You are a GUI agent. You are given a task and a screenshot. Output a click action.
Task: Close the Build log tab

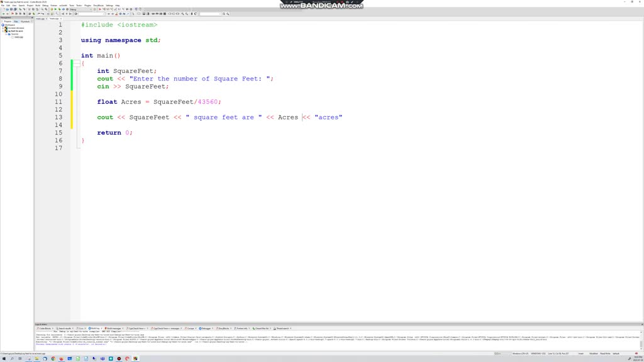101,328
